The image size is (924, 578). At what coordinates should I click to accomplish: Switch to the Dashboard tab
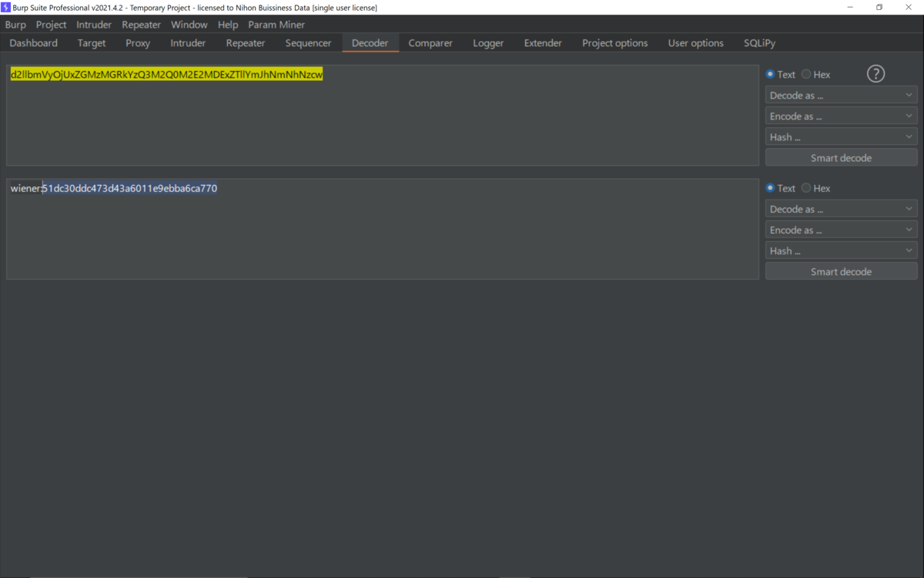[34, 43]
